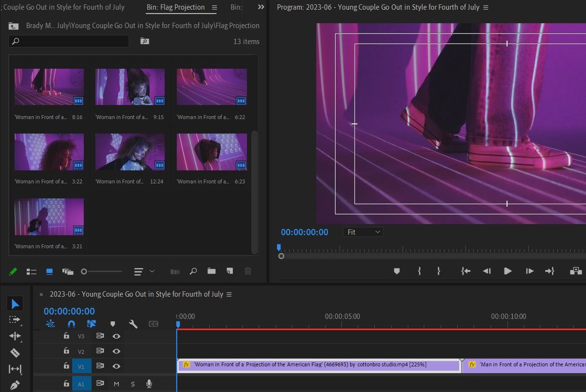586x392 pixels.
Task: Choose the Pen tool in timeline toolbox
Action: click(15, 386)
